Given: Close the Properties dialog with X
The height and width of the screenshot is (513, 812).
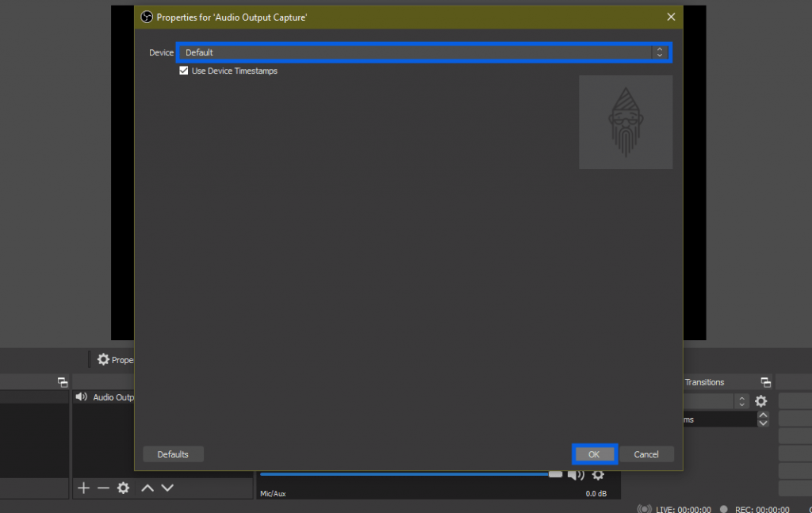Looking at the screenshot, I should click(x=671, y=17).
